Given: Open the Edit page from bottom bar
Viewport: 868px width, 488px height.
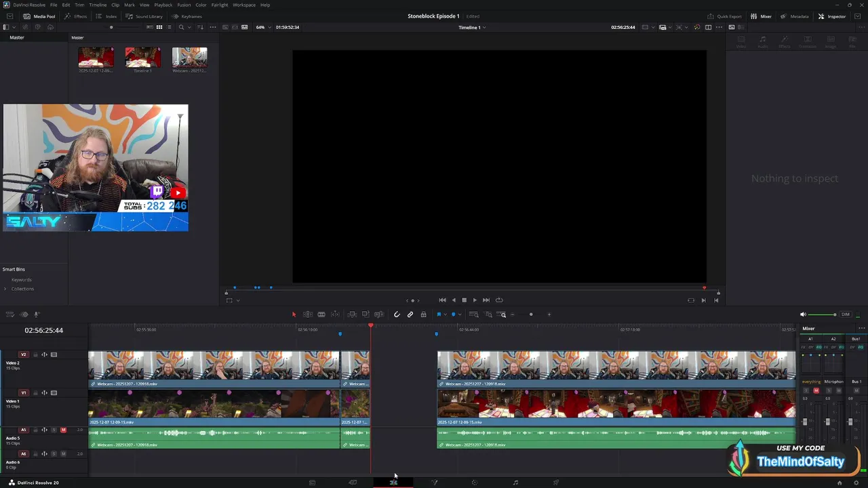Looking at the screenshot, I should (393, 483).
